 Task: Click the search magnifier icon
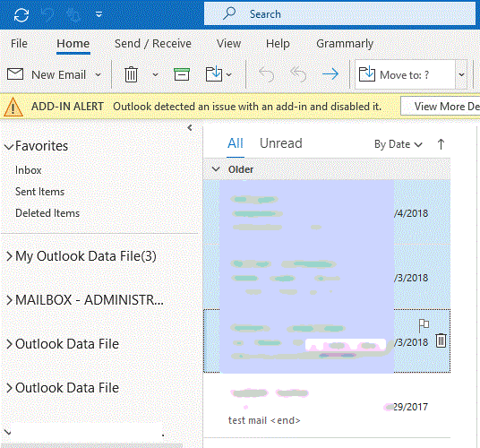tap(229, 13)
